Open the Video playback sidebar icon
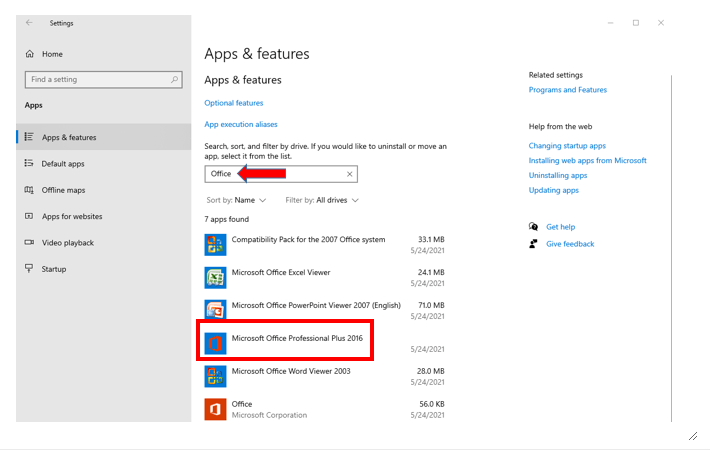Screen dimensions: 710x455 [x=29, y=242]
